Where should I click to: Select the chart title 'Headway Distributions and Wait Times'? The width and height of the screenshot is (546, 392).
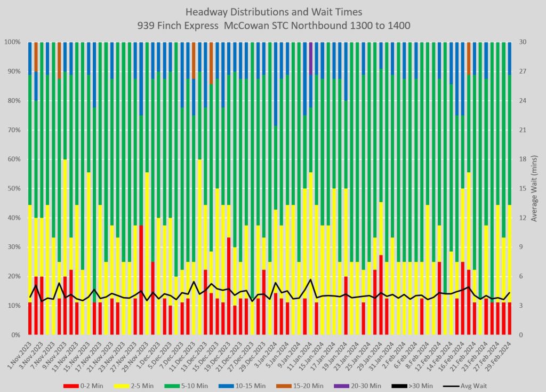[272, 12]
